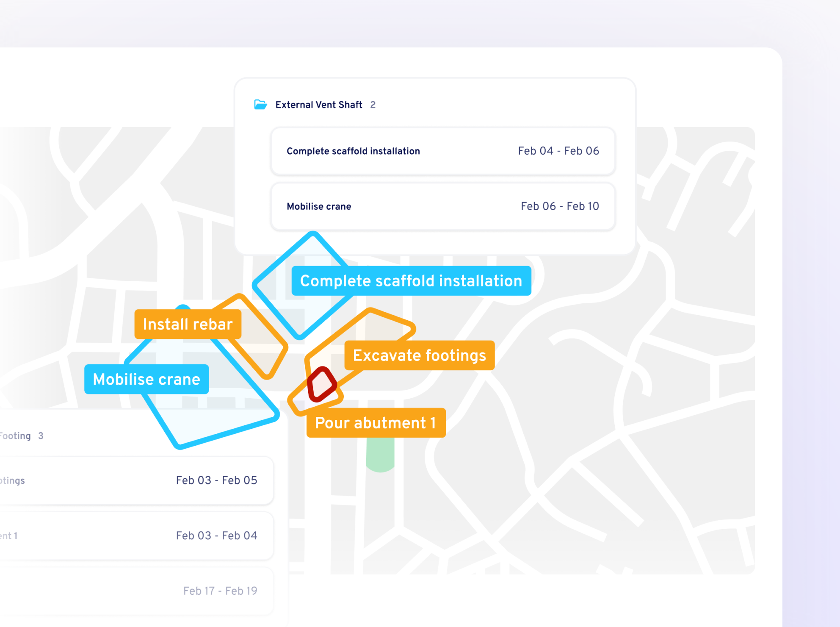Open the External Vent Shaft group title
The image size is (840, 627).
(318, 105)
